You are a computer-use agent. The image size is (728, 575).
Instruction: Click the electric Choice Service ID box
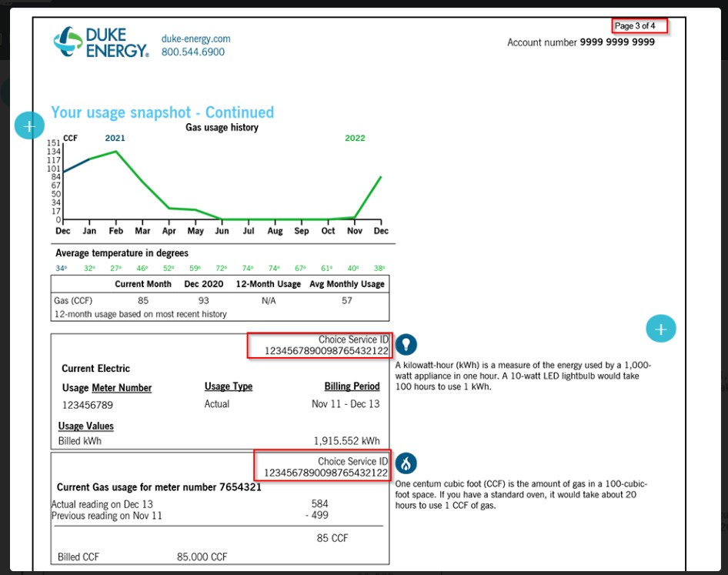point(320,345)
